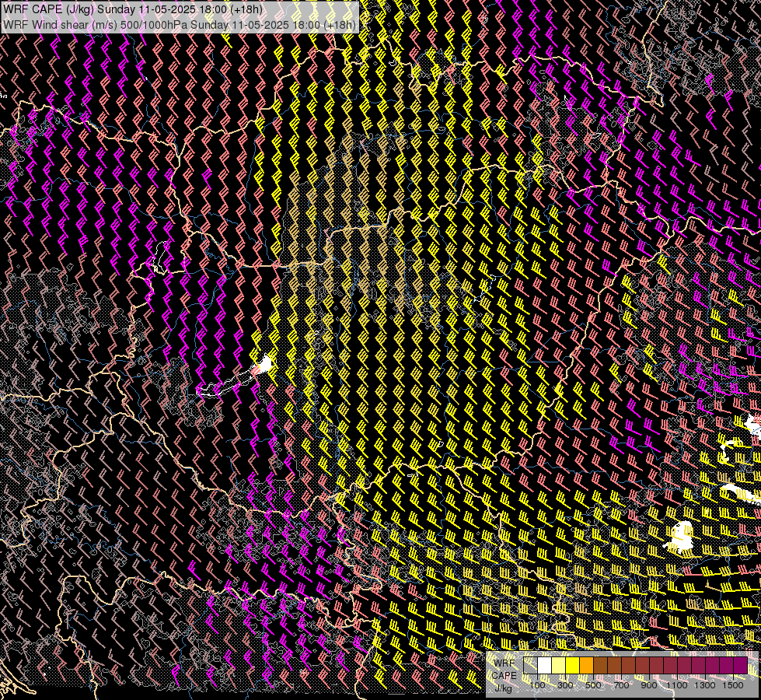Select the pale yellow CAPE legend swatch
This screenshot has width=761, height=700.
(x=558, y=665)
